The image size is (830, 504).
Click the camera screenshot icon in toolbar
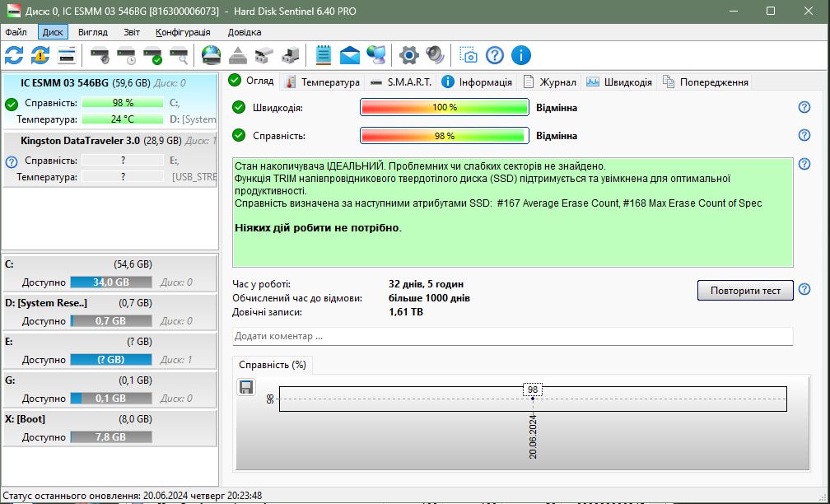click(x=468, y=55)
